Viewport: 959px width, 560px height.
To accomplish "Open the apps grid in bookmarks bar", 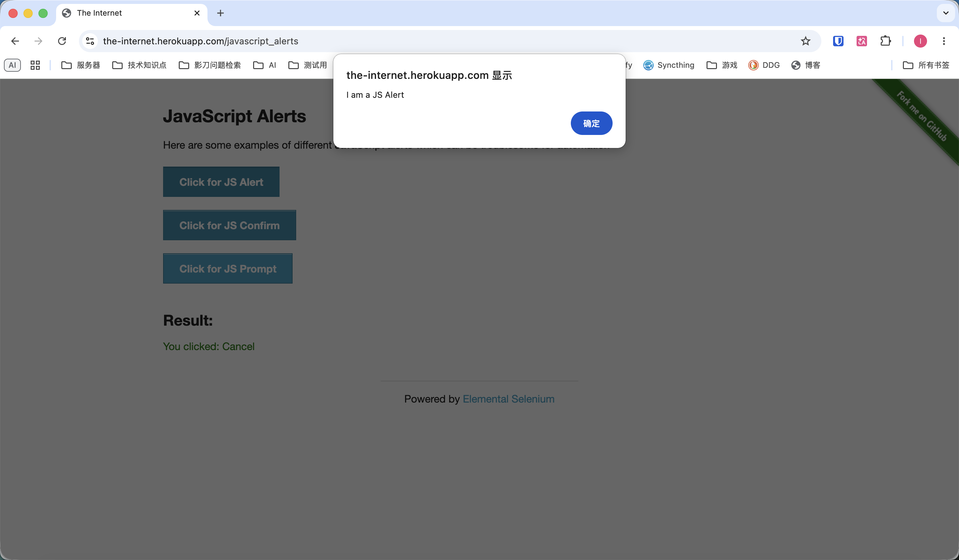I will [35, 65].
